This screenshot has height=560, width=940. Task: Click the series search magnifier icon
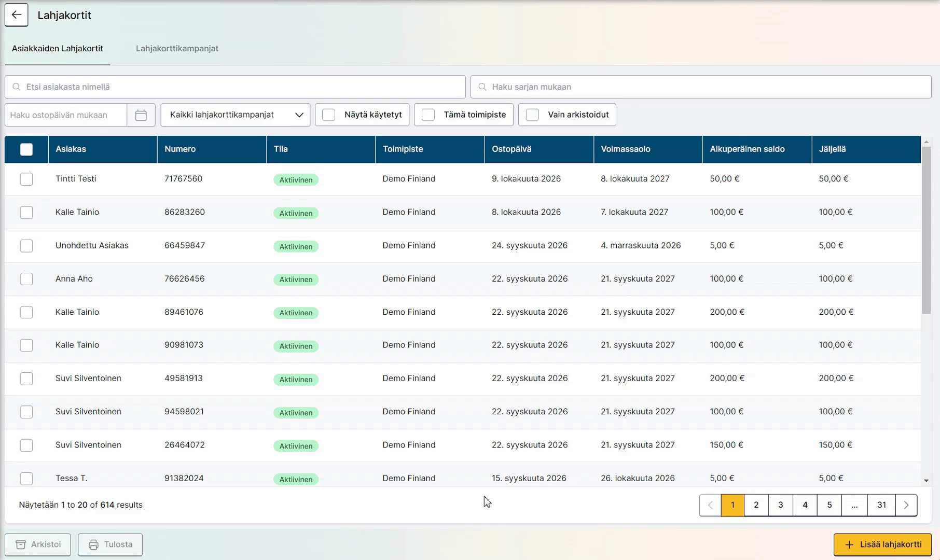coord(482,87)
